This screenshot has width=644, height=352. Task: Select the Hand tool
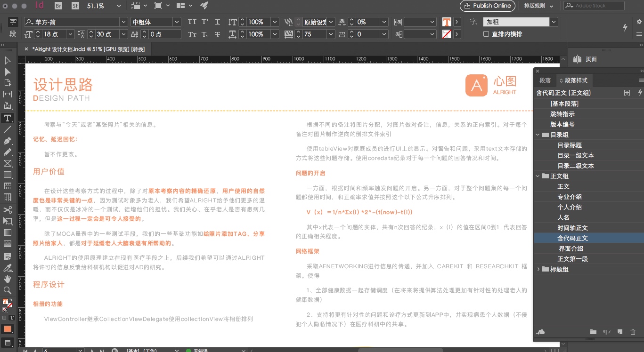(x=8, y=280)
